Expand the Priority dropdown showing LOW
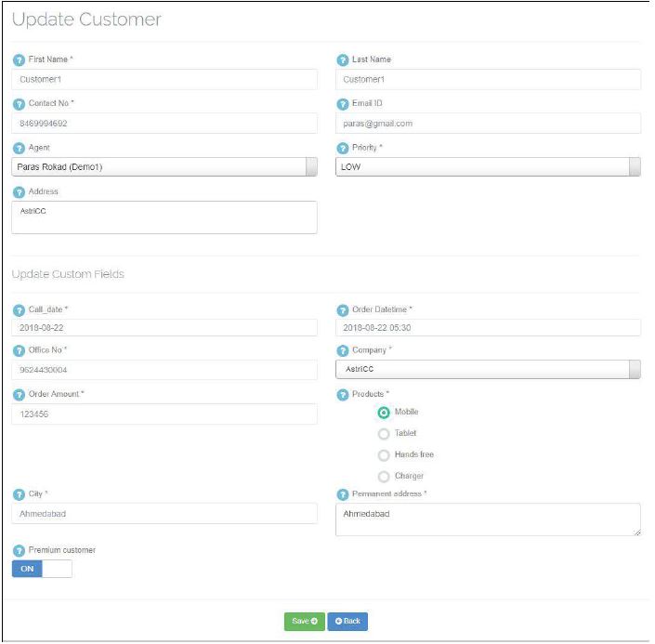 (488, 167)
